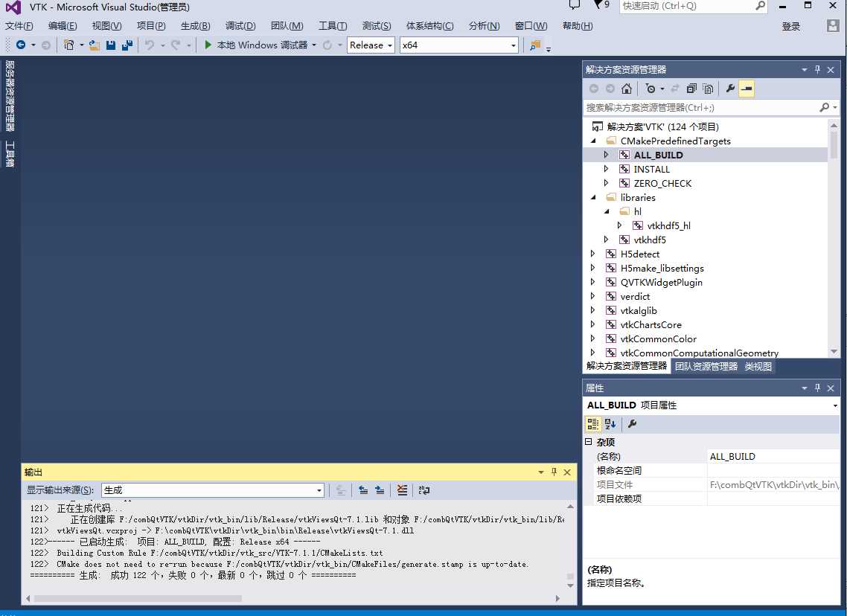Expand the vtkhdf5_hl project node
Viewport: 847px width, 616px height.
point(619,225)
